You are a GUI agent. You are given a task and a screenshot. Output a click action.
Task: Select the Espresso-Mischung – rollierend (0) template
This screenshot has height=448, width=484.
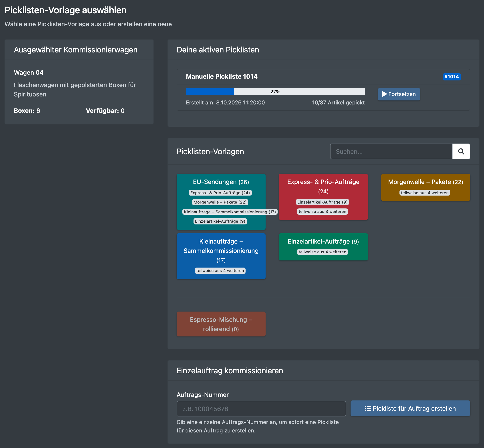pos(221,324)
